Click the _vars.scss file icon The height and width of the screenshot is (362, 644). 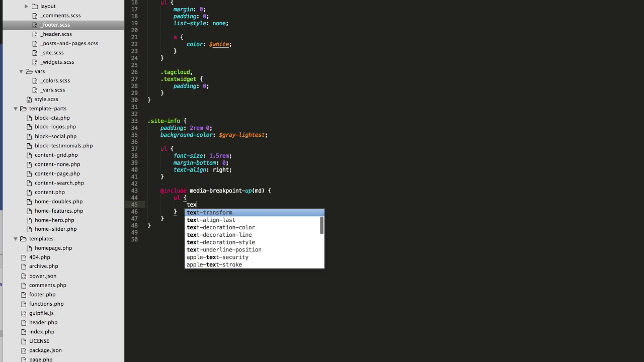[x=35, y=90]
